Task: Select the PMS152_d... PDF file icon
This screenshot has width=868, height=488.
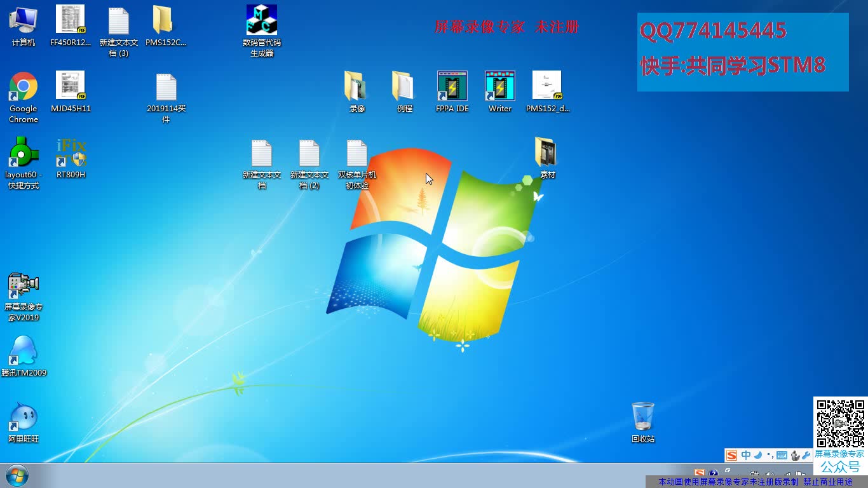Action: 548,92
